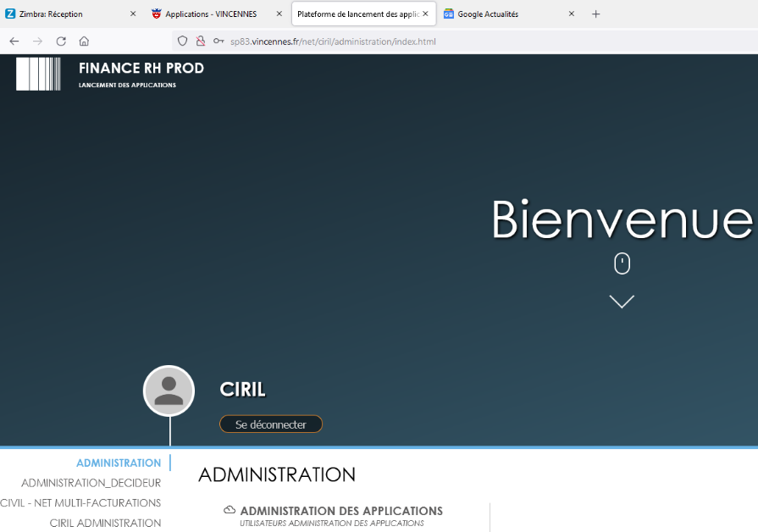
Task: Click the URL address field
Action: 464,42
